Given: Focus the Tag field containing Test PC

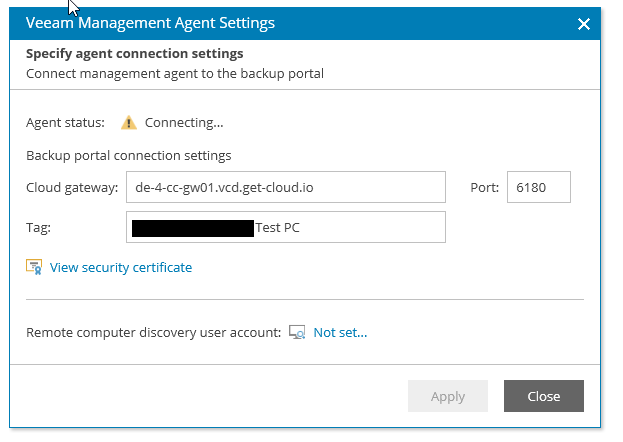Looking at the screenshot, I should (x=286, y=227).
